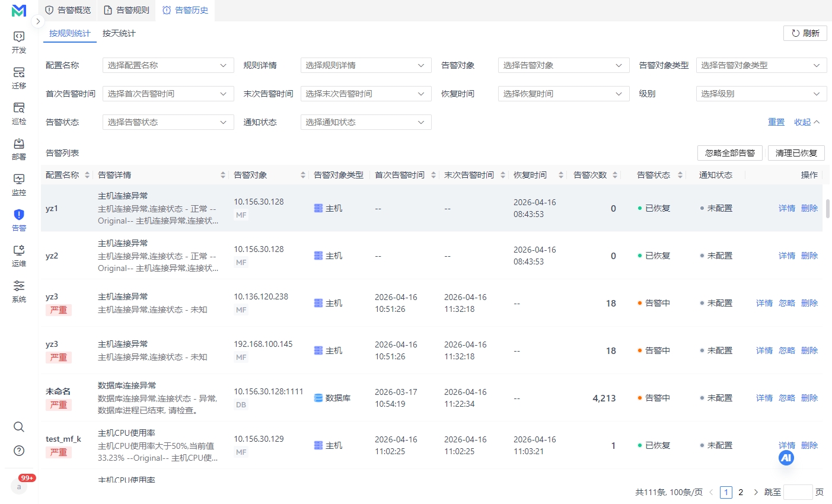
Task: Open the 运维 sidebar icon
Action: pos(19,256)
